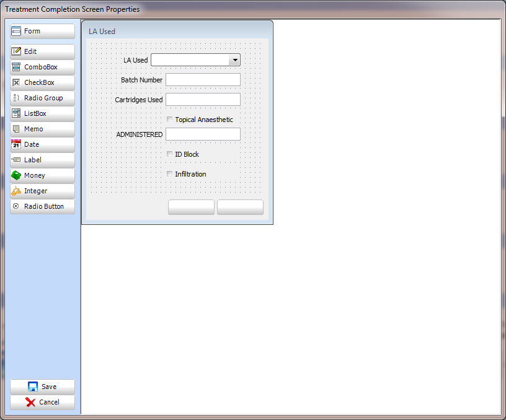The width and height of the screenshot is (506, 420).
Task: Click the Save button
Action: pos(42,387)
